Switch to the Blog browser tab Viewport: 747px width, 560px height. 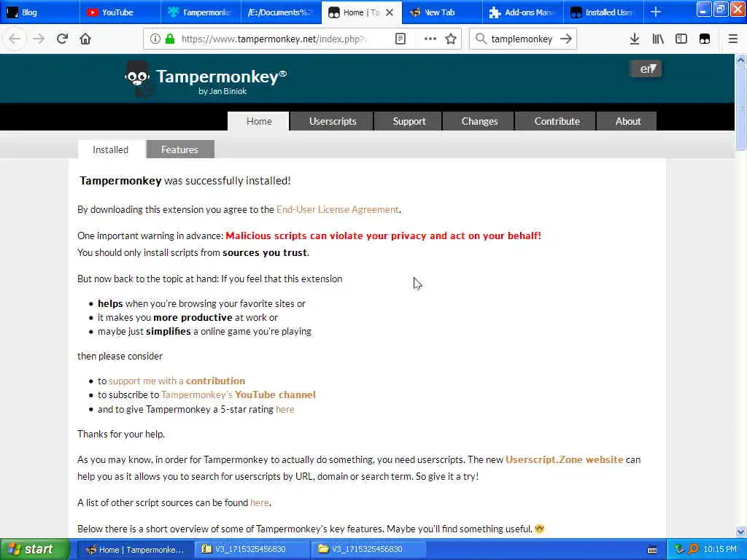tap(39, 12)
